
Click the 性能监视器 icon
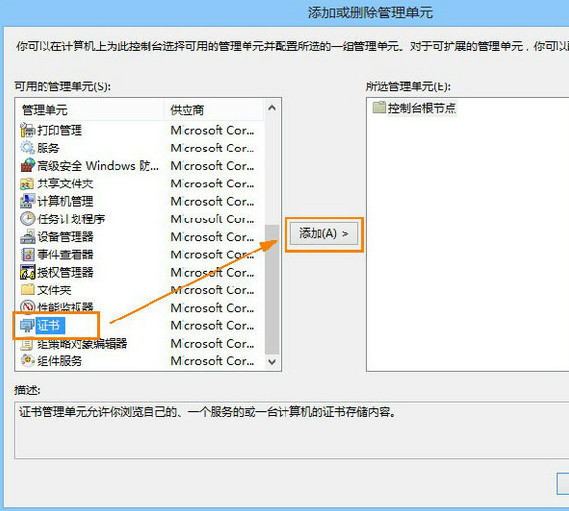tap(27, 307)
